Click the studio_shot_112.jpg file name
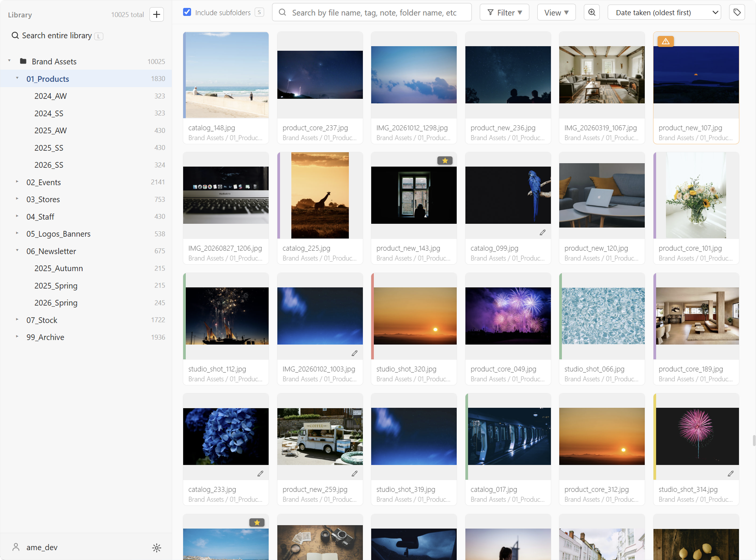This screenshot has height=560, width=756. pyautogui.click(x=217, y=369)
